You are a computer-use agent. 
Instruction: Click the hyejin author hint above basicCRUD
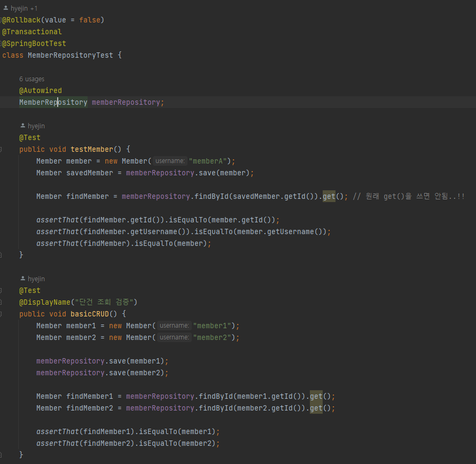[x=33, y=279]
